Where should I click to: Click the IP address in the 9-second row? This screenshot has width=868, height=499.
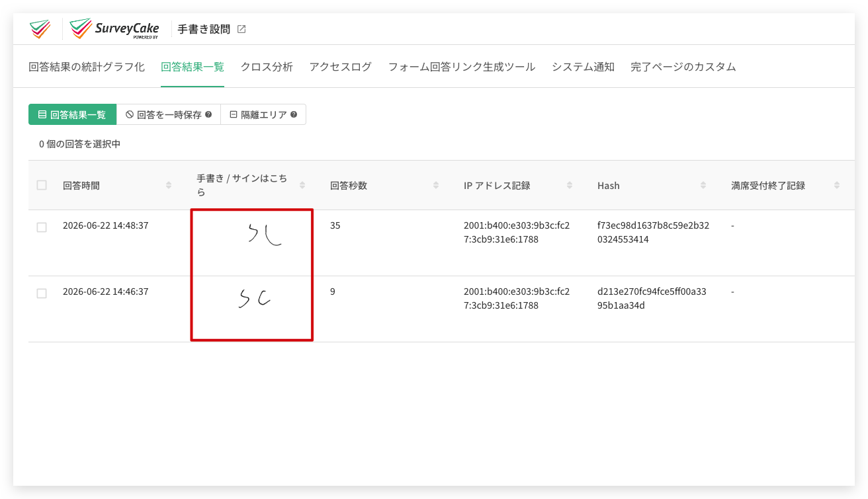pos(517,299)
